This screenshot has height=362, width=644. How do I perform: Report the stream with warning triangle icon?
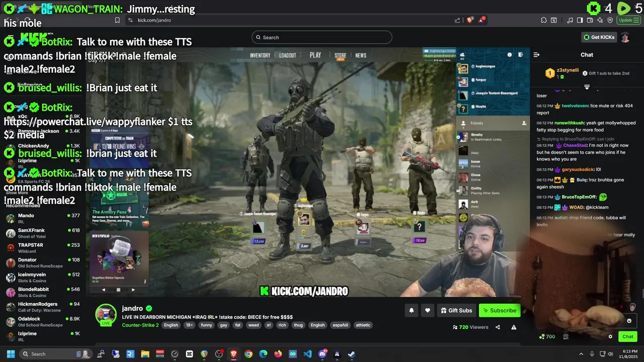514,327
